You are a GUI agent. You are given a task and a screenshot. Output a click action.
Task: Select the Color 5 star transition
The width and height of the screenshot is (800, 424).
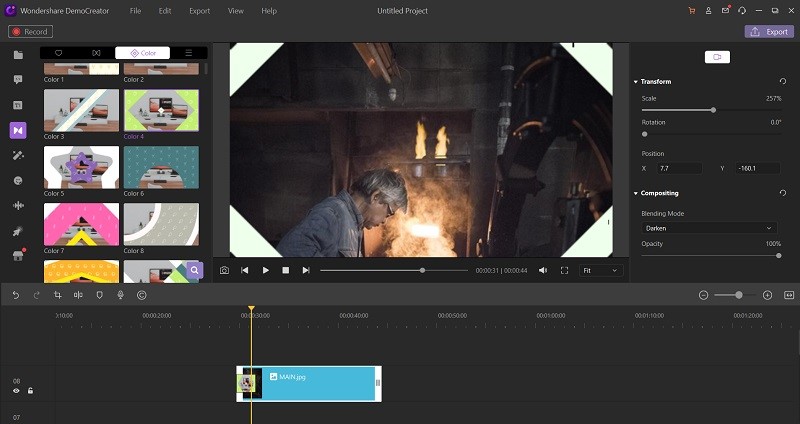[x=82, y=167]
